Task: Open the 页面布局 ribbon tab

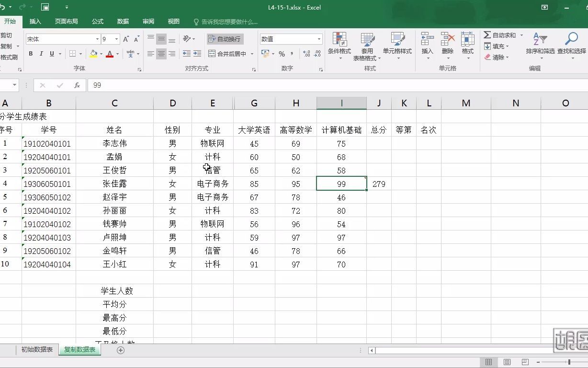Action: [x=66, y=22]
